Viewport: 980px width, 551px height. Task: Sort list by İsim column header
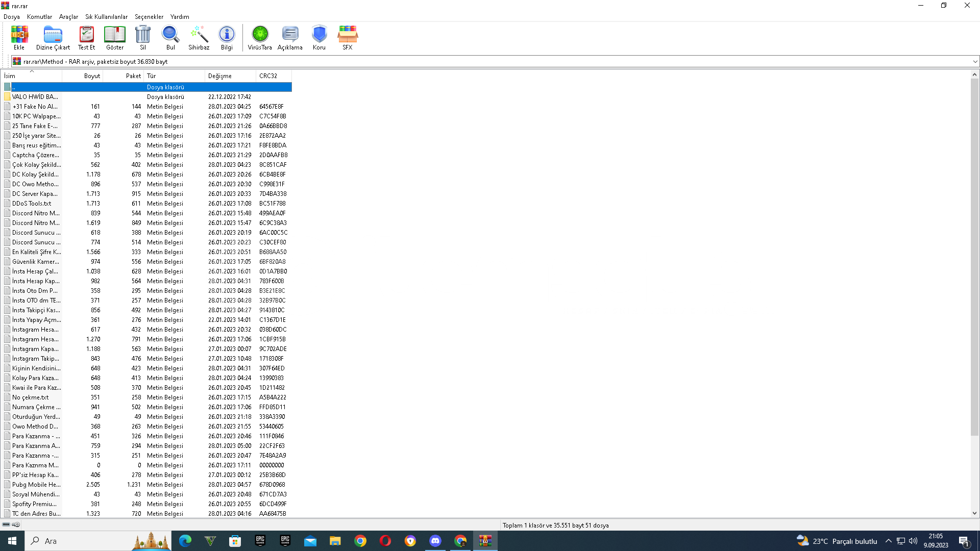[x=32, y=76]
